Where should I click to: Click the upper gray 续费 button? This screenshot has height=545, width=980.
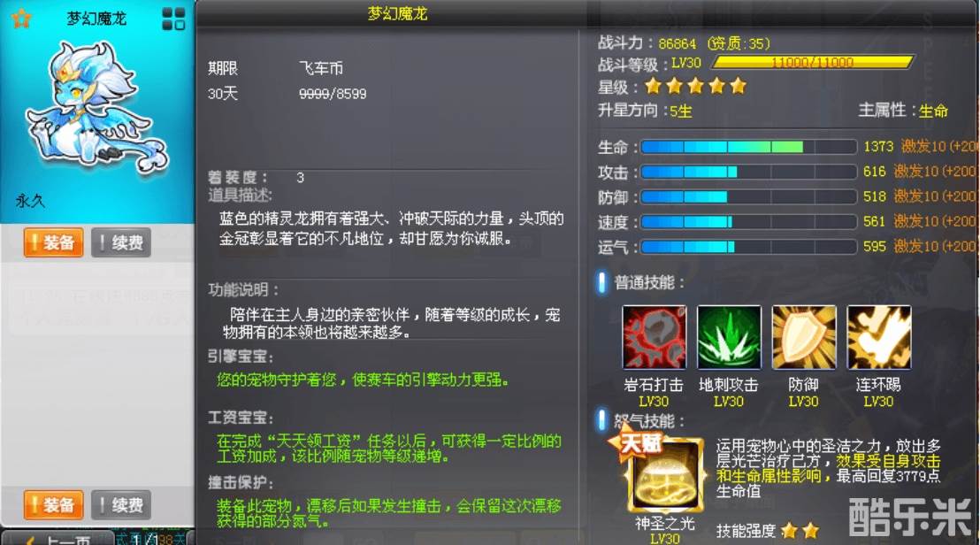pos(121,242)
